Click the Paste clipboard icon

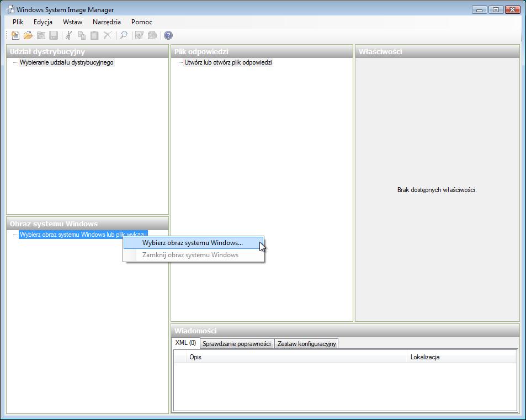click(x=94, y=35)
